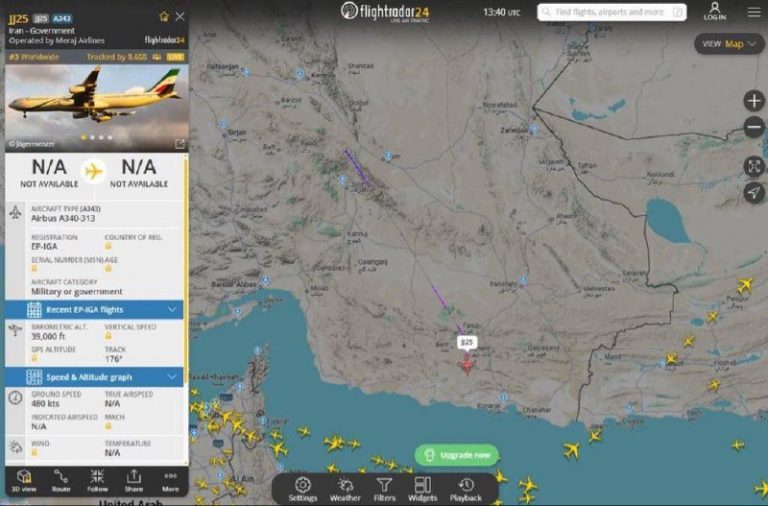Start Playback mode

point(465,490)
